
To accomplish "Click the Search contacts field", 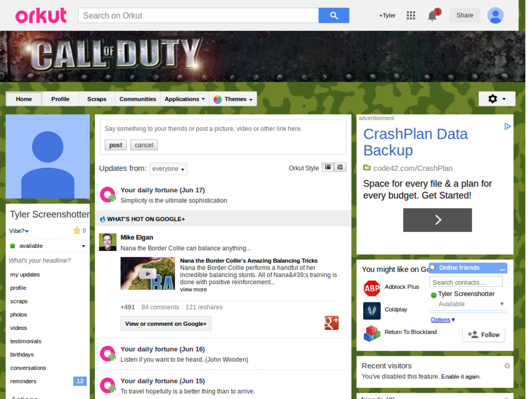I will click(x=466, y=282).
